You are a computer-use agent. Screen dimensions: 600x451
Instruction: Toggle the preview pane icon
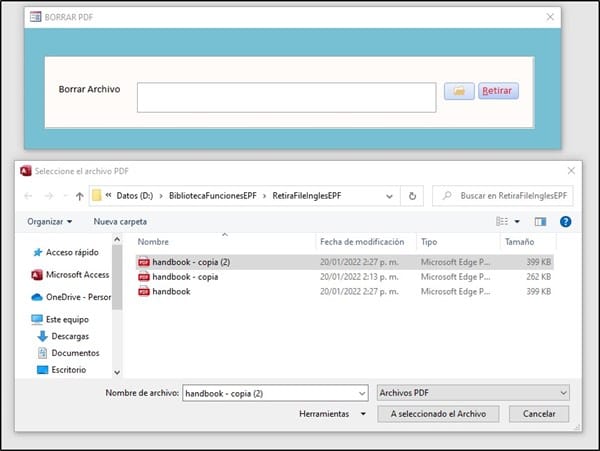click(x=541, y=221)
